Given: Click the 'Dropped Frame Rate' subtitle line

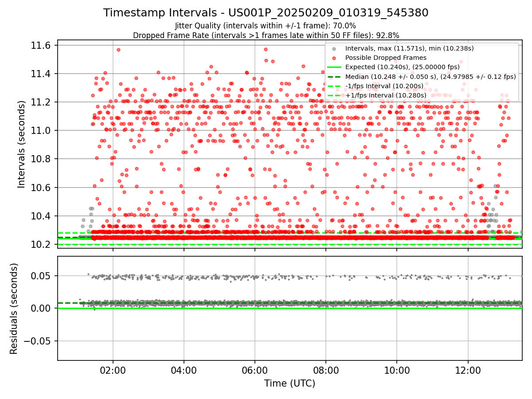Looking at the screenshot, I should (x=266, y=35).
